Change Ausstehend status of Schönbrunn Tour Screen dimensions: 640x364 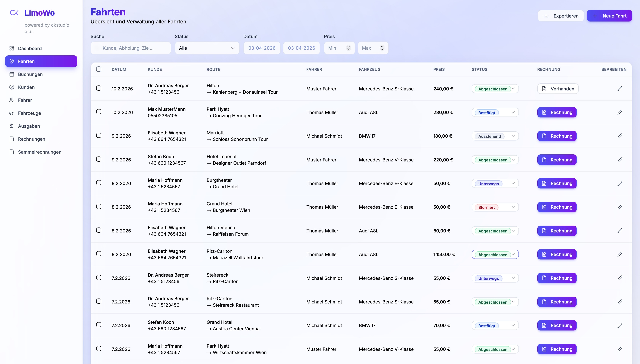pos(495,136)
